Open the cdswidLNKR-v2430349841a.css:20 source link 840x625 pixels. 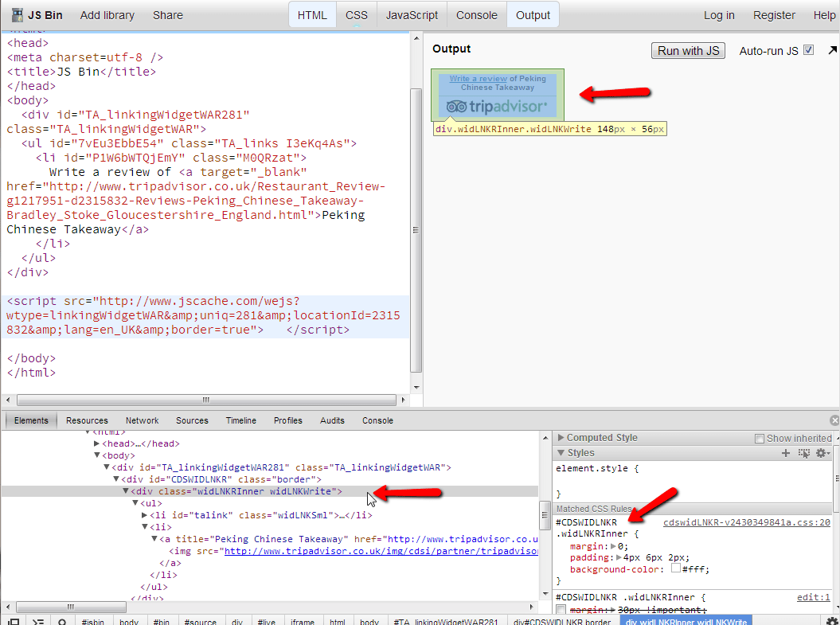click(747, 522)
